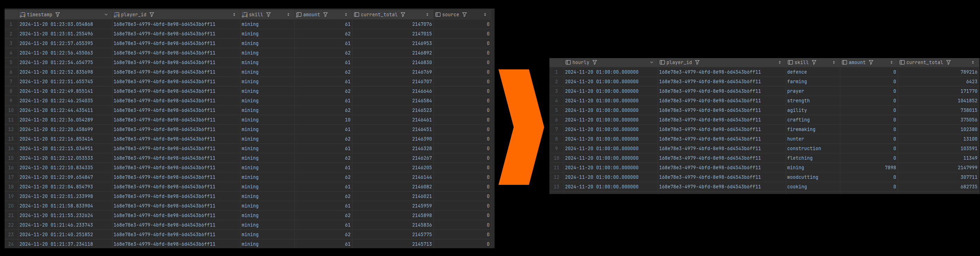Click column icon beside source header
Screen dimensions: 980x256
pos(438,15)
